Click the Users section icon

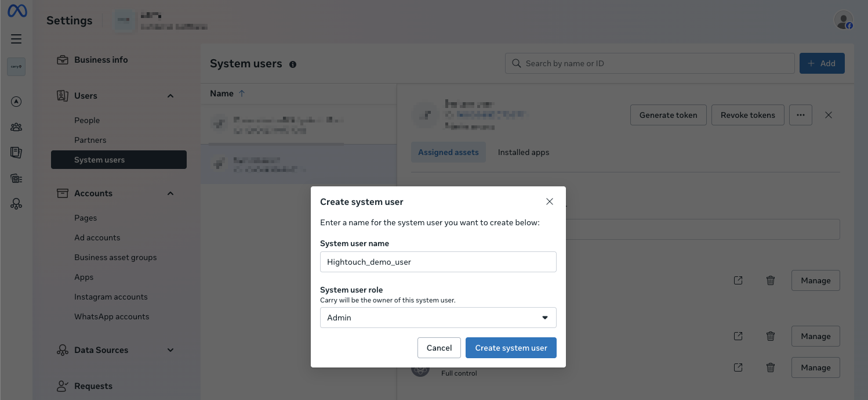point(63,95)
